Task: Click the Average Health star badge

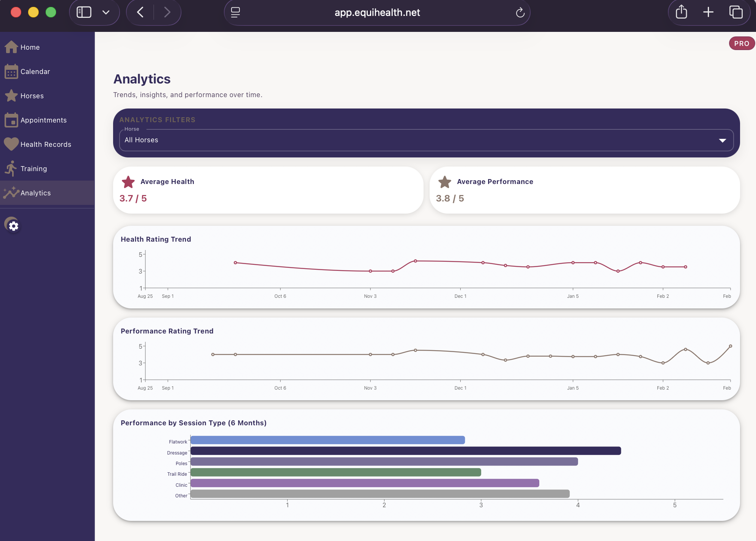Action: [x=129, y=182]
